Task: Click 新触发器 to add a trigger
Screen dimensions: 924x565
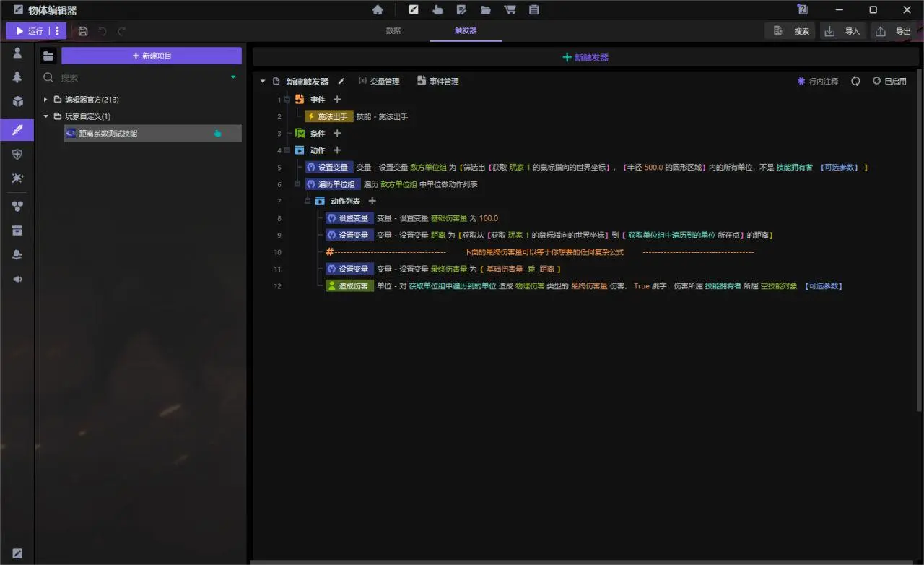Action: coord(585,57)
